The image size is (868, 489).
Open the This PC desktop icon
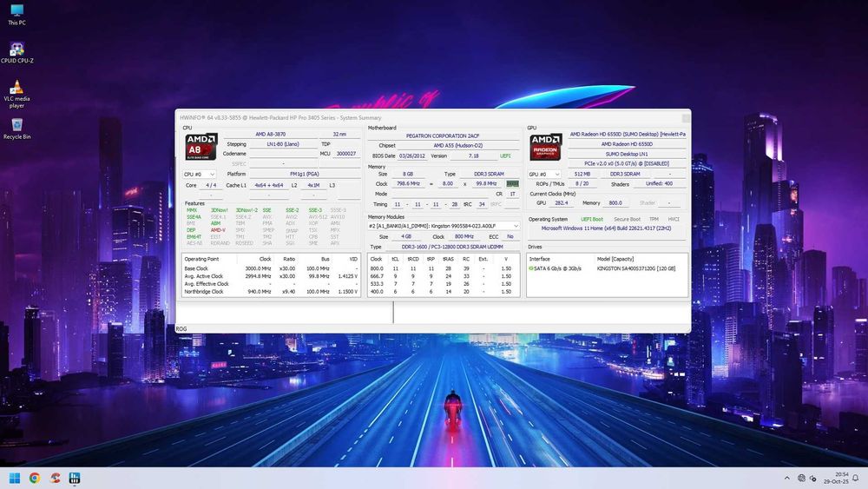[16, 15]
